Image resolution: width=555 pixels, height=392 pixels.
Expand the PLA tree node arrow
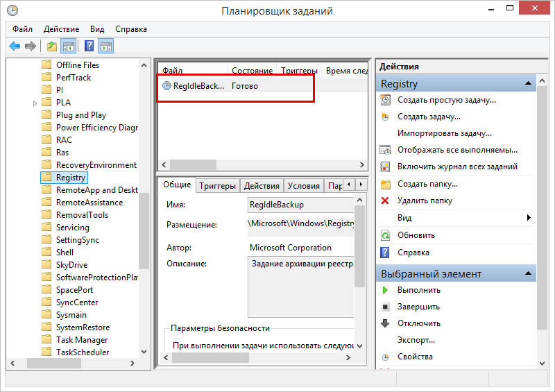pyautogui.click(x=35, y=103)
